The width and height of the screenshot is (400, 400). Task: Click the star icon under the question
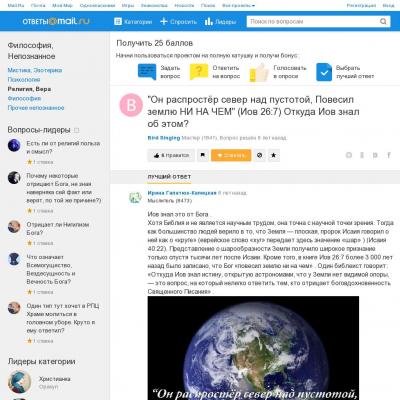[274, 155]
